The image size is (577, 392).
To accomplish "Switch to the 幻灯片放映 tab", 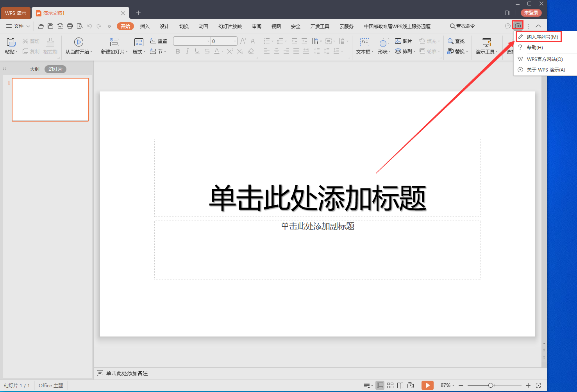I will pos(230,26).
